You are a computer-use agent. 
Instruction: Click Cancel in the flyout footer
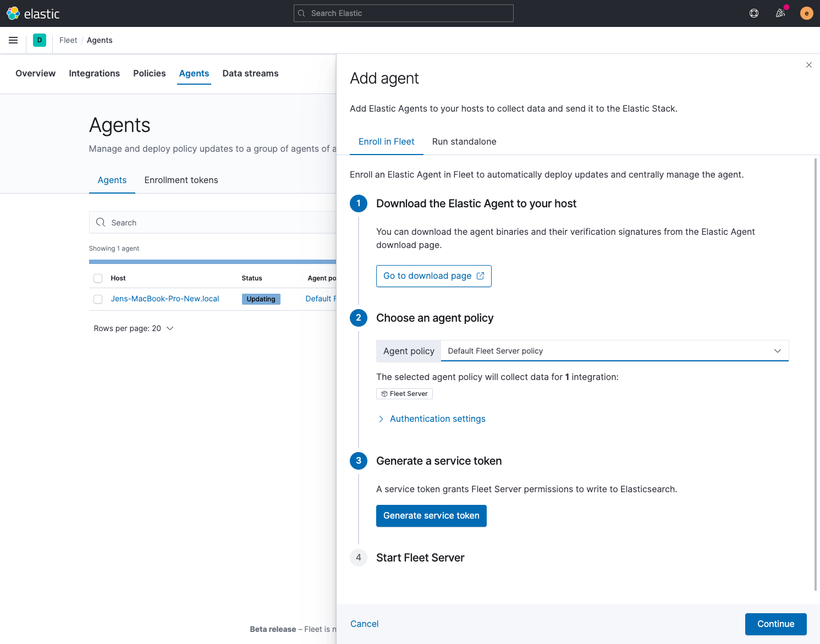pos(365,624)
